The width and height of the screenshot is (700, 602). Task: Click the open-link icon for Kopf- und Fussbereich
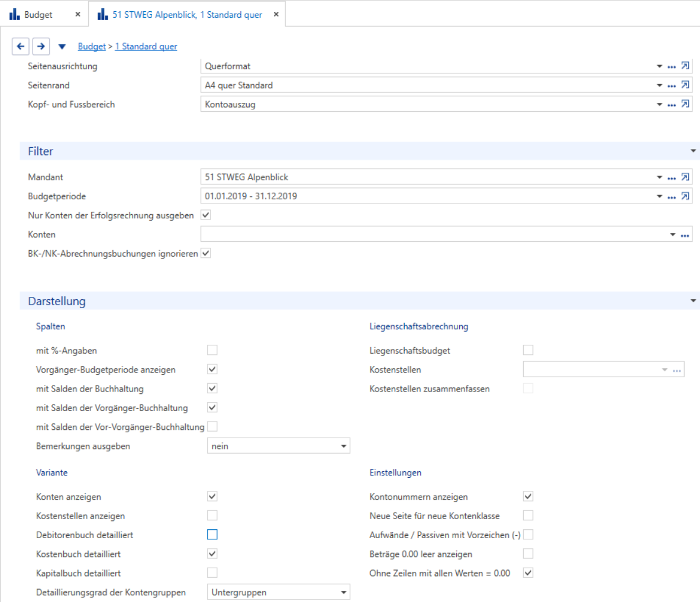click(x=685, y=104)
